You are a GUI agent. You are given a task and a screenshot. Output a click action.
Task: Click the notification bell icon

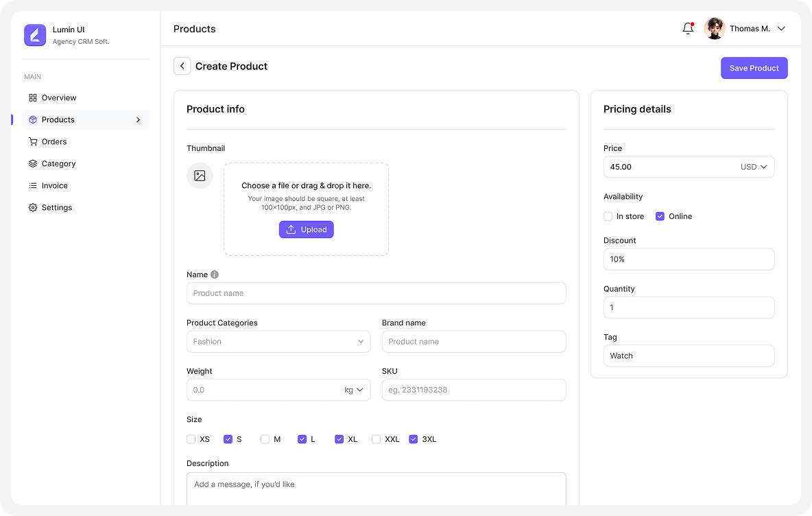[688, 29]
